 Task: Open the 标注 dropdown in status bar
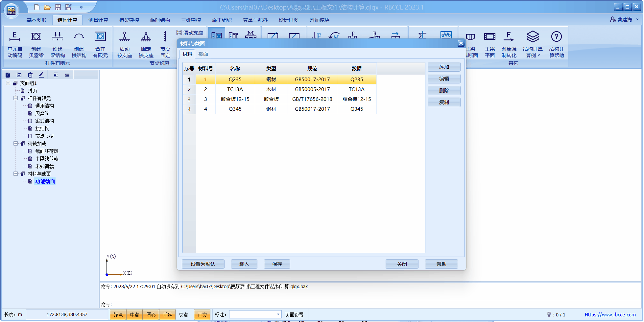(x=278, y=314)
